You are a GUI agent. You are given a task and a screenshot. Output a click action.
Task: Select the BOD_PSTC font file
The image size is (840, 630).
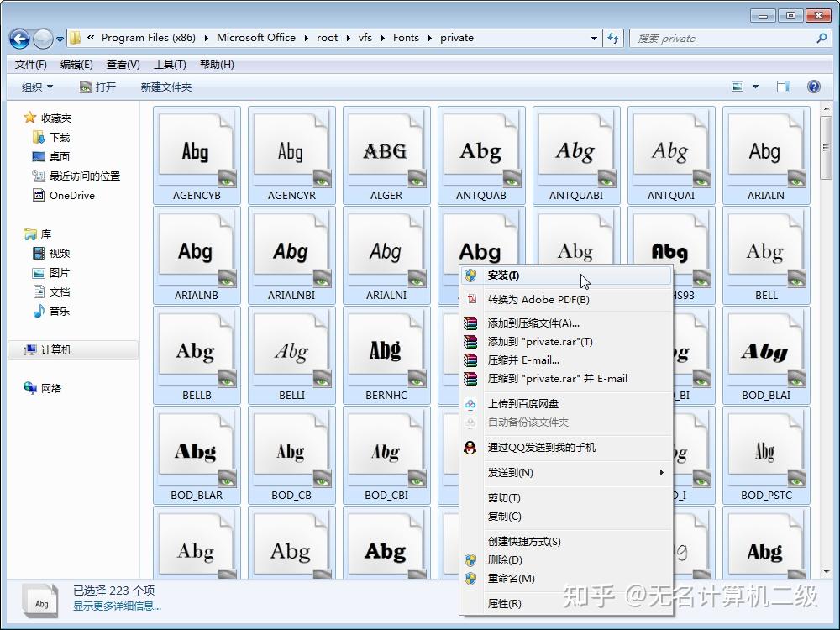765,455
